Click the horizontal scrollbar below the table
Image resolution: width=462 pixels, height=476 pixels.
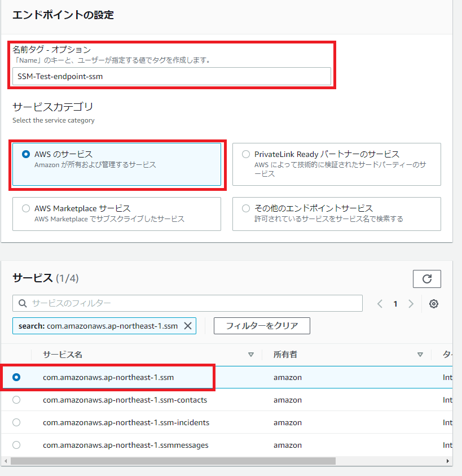pyautogui.click(x=169, y=461)
